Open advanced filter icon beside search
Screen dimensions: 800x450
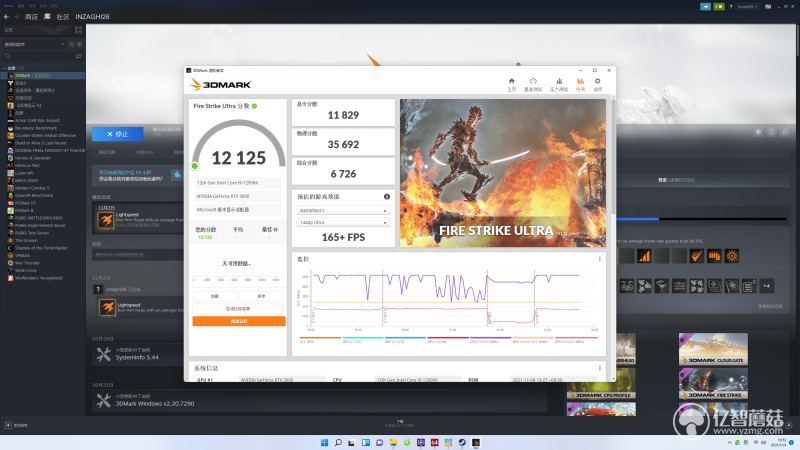(79, 56)
